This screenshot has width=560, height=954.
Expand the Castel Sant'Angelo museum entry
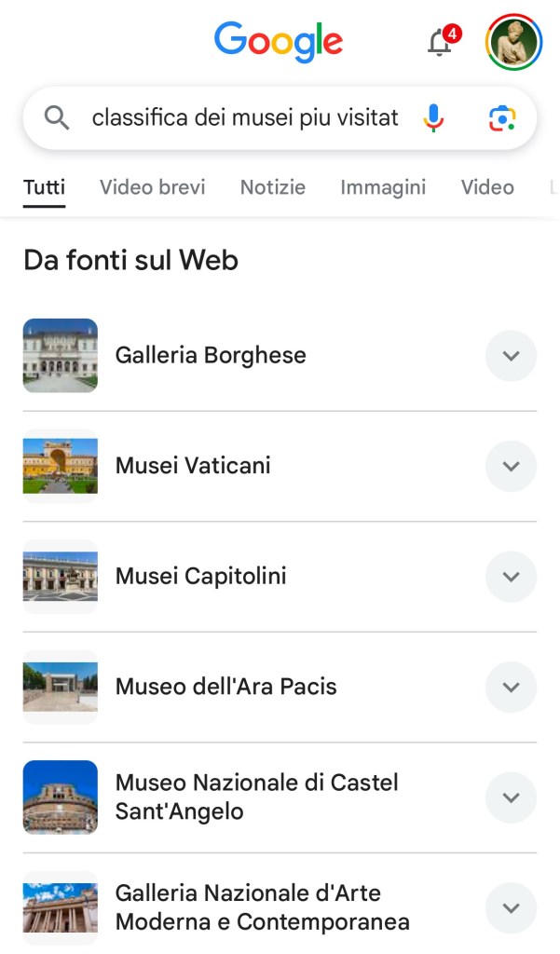[511, 797]
